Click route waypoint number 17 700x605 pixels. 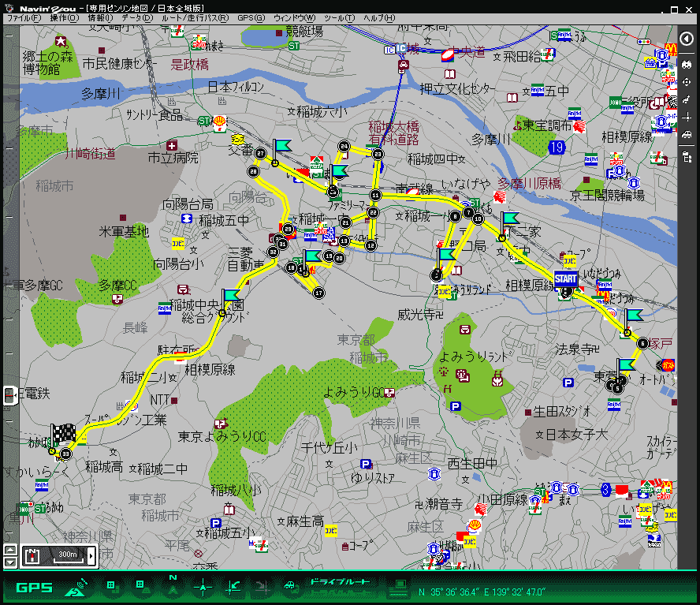click(x=318, y=293)
